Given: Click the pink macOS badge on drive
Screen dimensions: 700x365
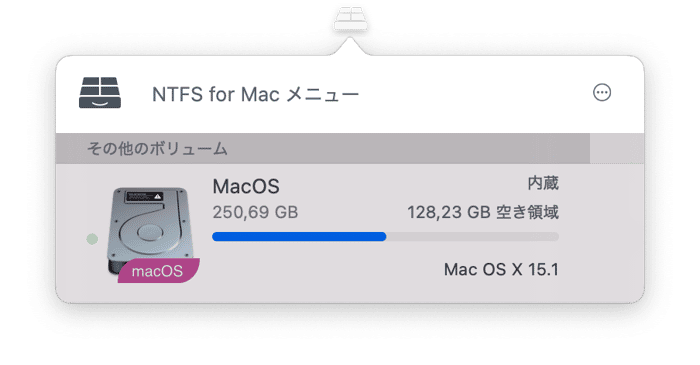Looking at the screenshot, I should pos(158,270).
